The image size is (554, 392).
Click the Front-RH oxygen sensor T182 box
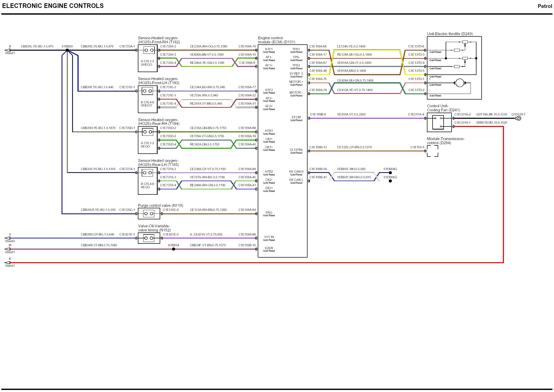pyautogui.click(x=148, y=58)
